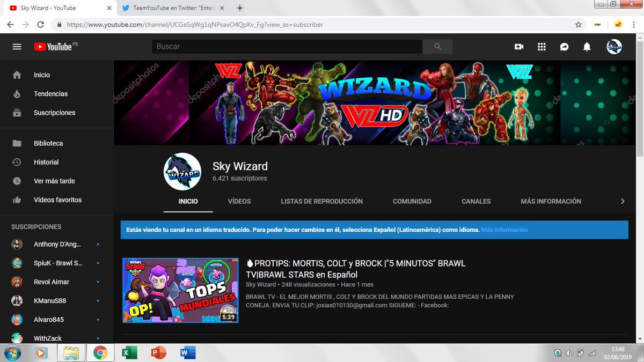Click the Sky Wizard channel avatar
Viewport: 644px width, 362px height.
182,172
